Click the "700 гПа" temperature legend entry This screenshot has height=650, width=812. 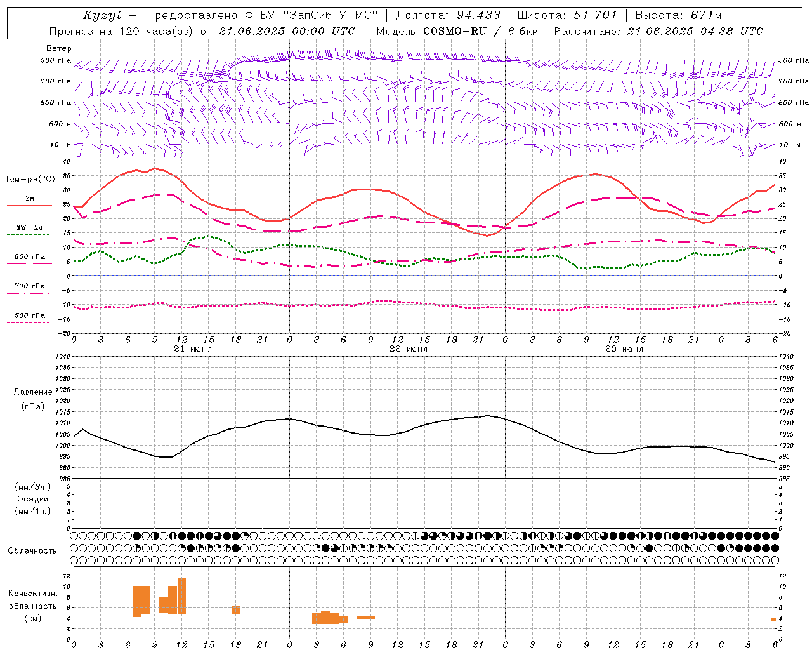30,286
